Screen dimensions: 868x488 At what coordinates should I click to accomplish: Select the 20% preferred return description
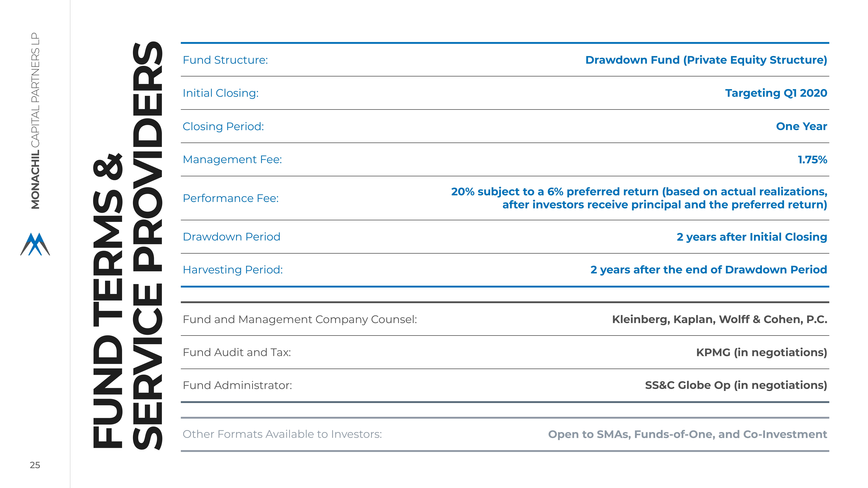point(639,198)
